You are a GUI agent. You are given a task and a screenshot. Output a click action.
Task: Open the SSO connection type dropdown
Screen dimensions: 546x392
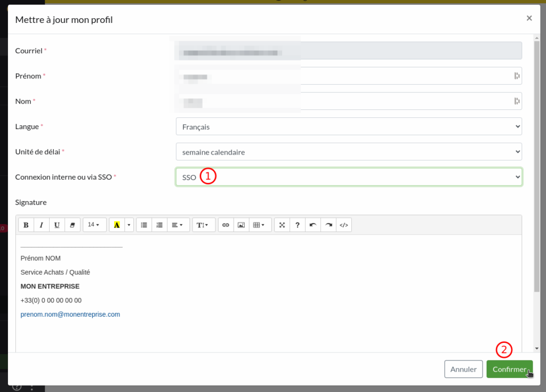(x=348, y=177)
